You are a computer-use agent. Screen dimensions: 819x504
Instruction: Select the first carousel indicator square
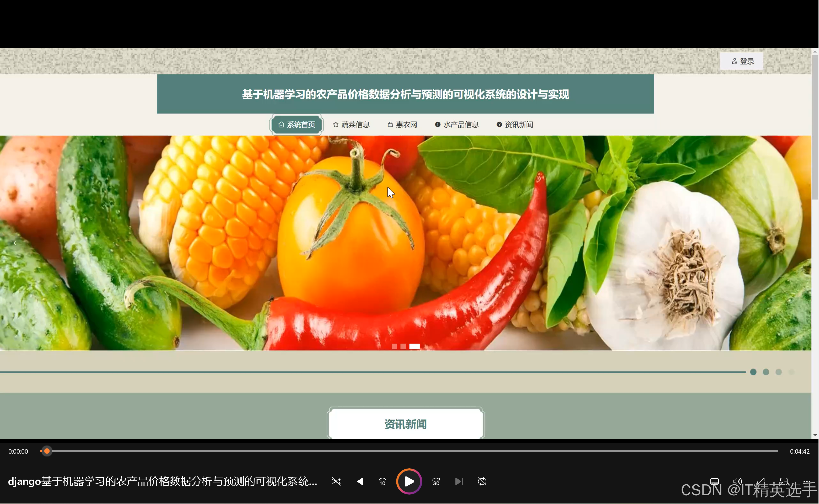tap(394, 346)
